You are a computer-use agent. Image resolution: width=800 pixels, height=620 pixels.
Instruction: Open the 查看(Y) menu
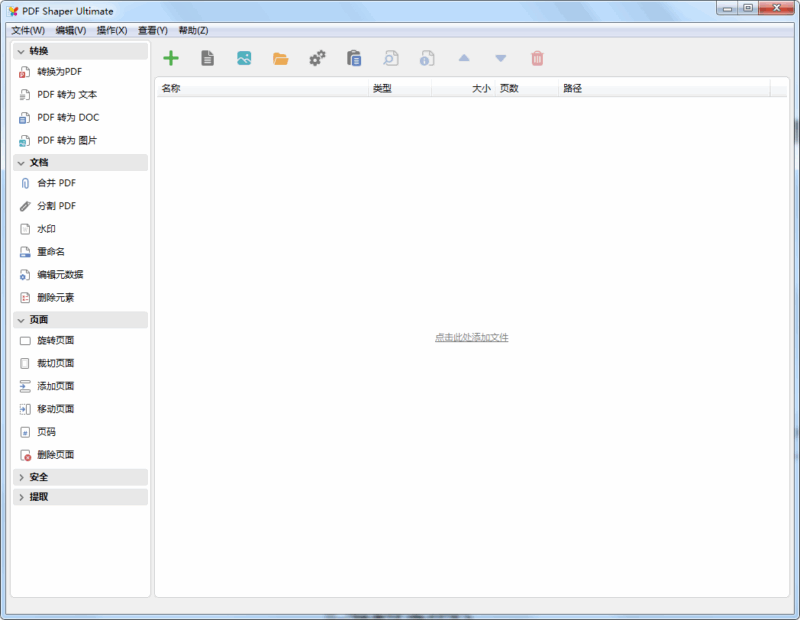pyautogui.click(x=153, y=31)
